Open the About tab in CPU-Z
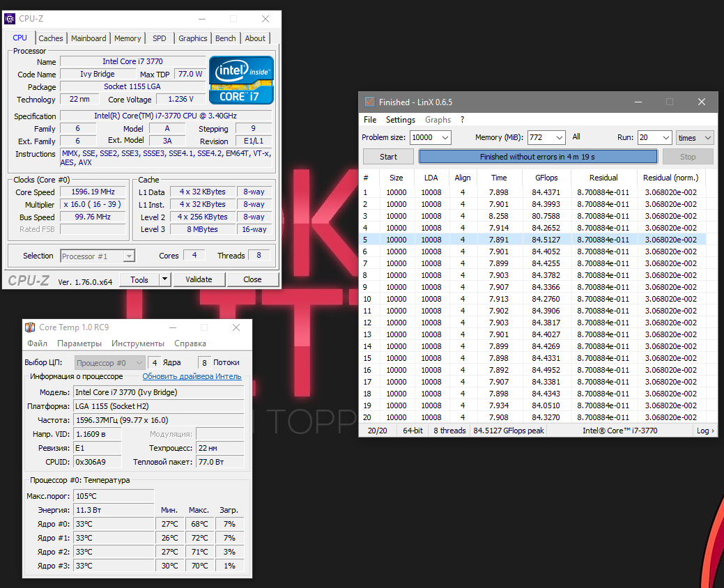 pos(255,38)
